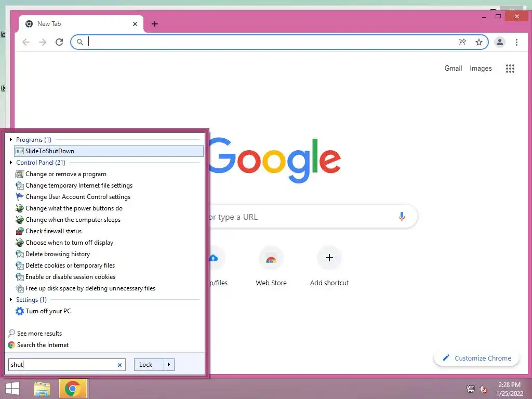Open the Google apps grid
532x399 pixels.
[510, 69]
